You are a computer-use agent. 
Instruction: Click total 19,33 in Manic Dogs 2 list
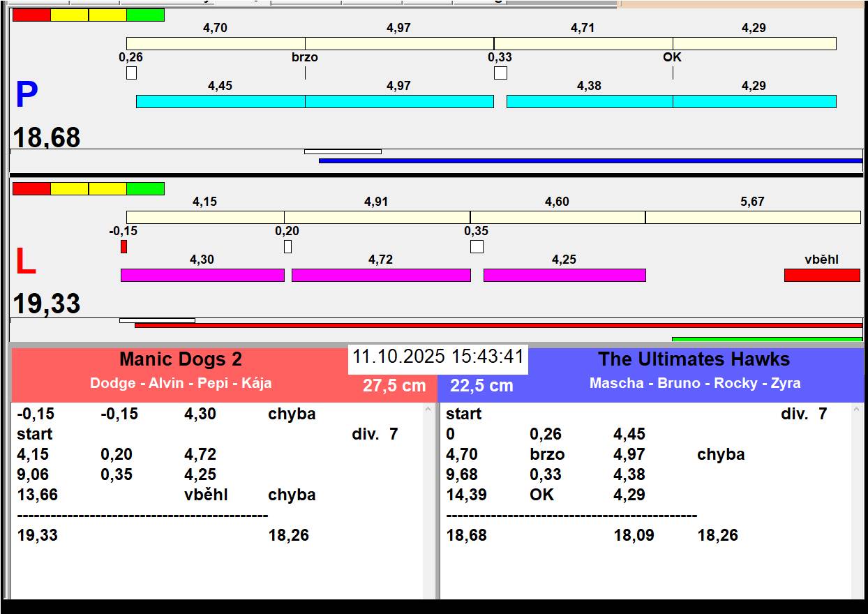pyautogui.click(x=37, y=535)
